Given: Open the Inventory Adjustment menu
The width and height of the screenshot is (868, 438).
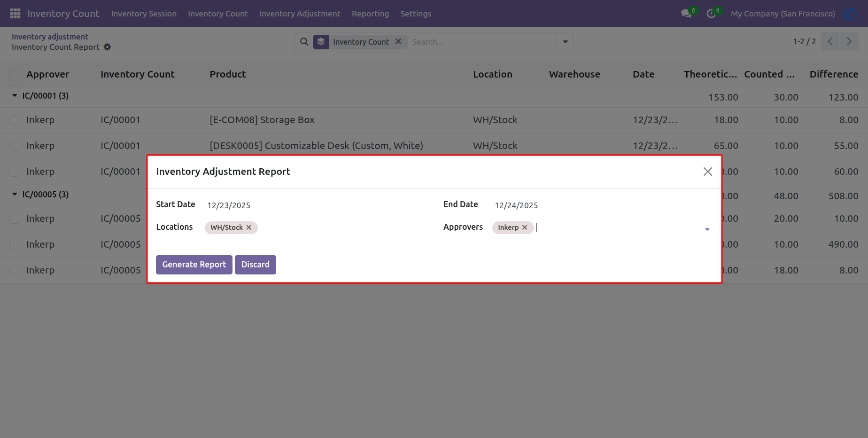Looking at the screenshot, I should point(300,14).
